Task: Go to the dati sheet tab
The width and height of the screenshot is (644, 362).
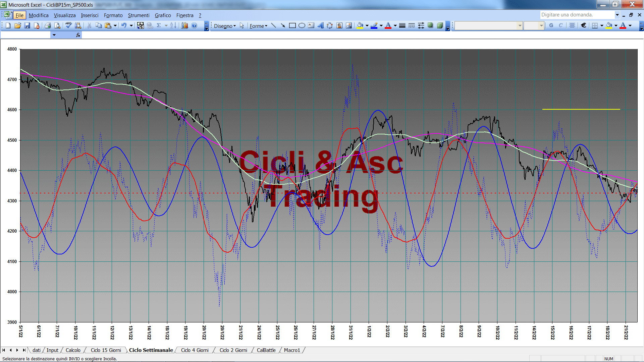Action: pos(37,350)
